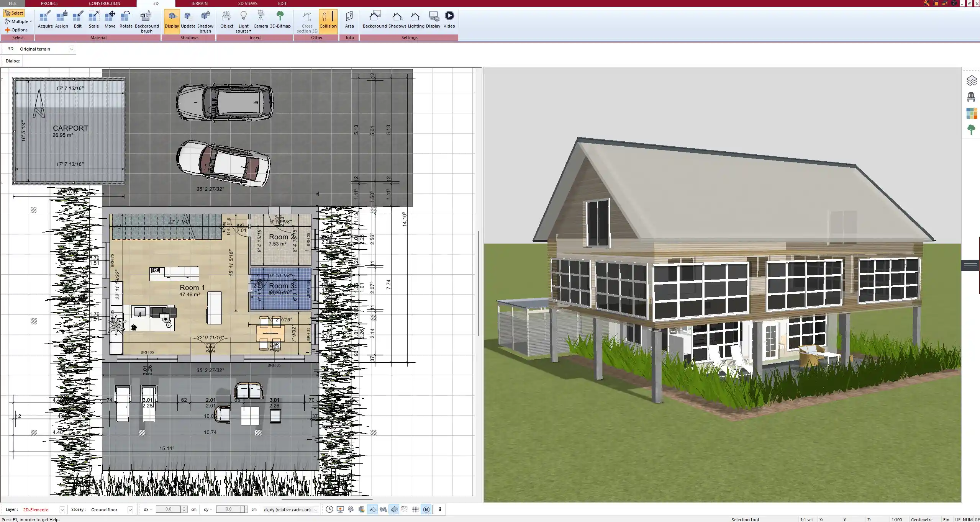Open the bottom toolbar overflow dots

click(440, 509)
